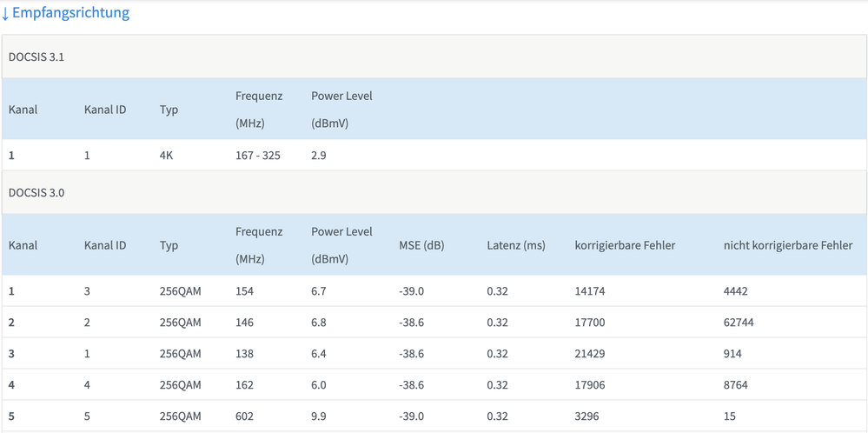The height and width of the screenshot is (433, 868).
Task: Click the 602 MHz frequency cell
Action: [x=245, y=416]
